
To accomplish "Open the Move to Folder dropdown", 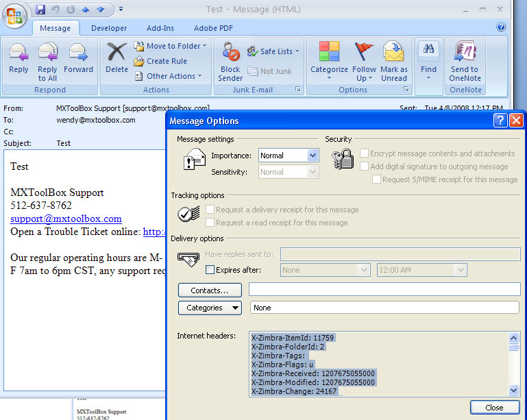I will pyautogui.click(x=174, y=46).
